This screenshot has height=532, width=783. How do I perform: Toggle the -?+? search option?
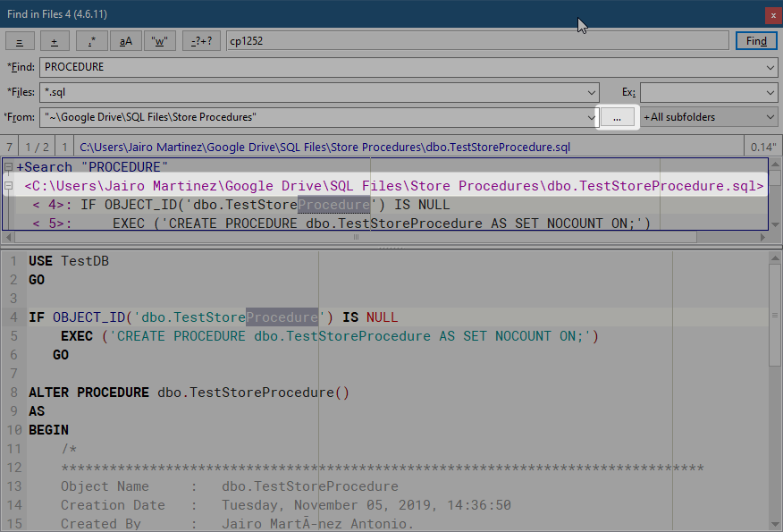pyautogui.click(x=201, y=41)
